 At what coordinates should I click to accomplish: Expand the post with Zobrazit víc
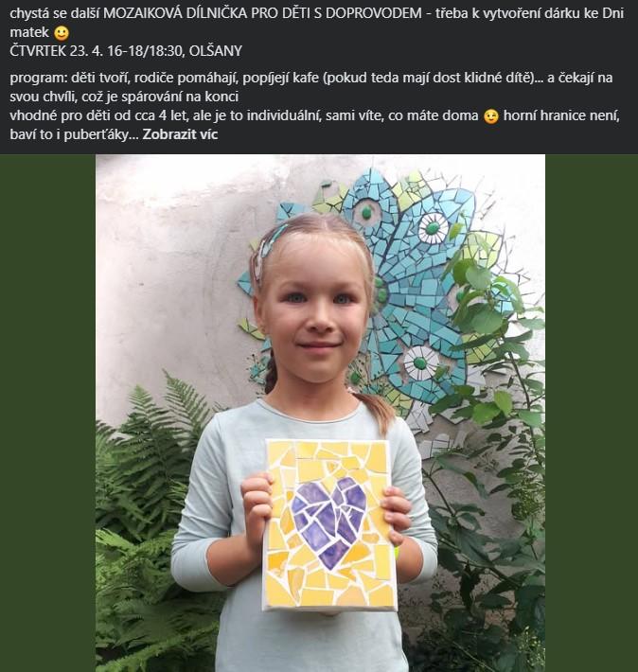[180, 134]
